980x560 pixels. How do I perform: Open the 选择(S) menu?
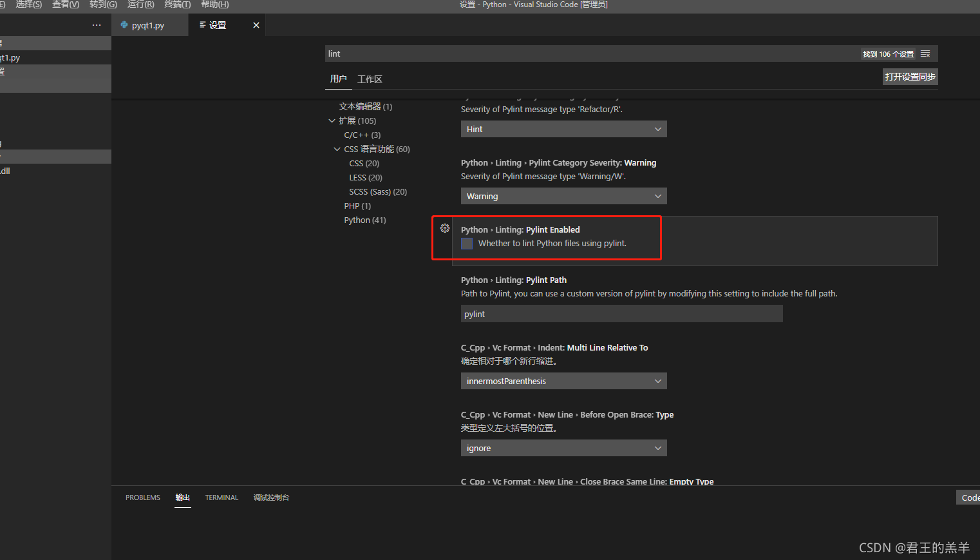tap(28, 5)
